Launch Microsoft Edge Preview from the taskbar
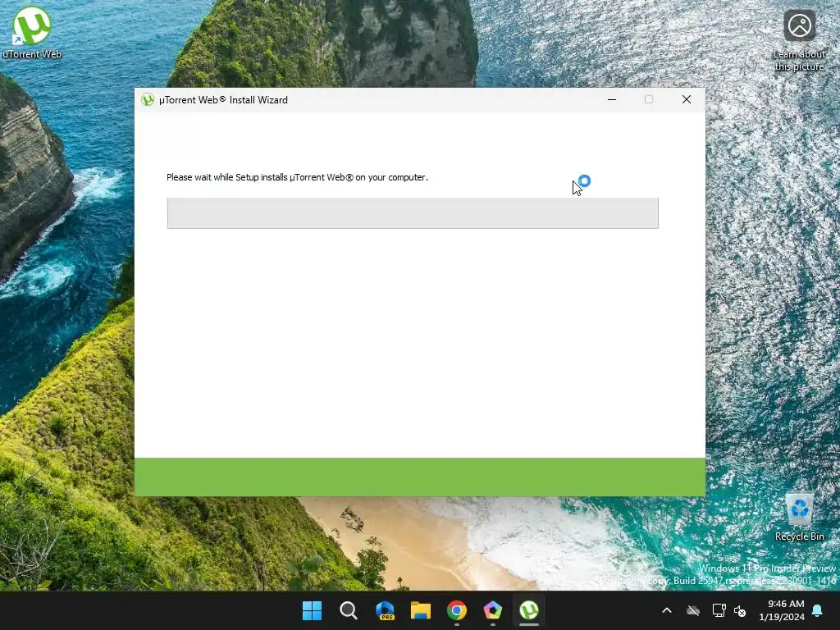The width and height of the screenshot is (840, 630). coord(385,610)
